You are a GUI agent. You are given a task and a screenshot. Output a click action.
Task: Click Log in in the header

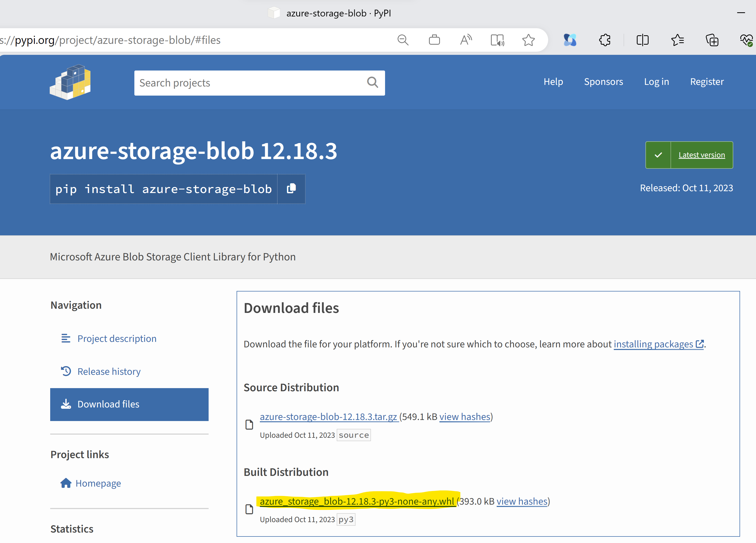click(x=657, y=81)
